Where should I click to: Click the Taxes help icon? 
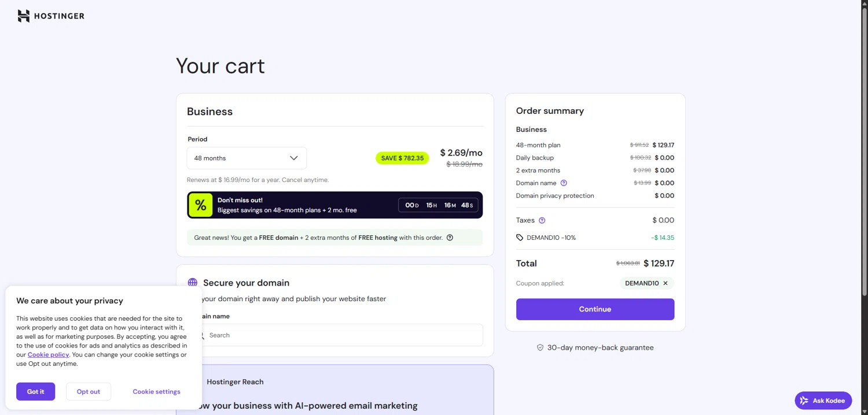pos(542,220)
